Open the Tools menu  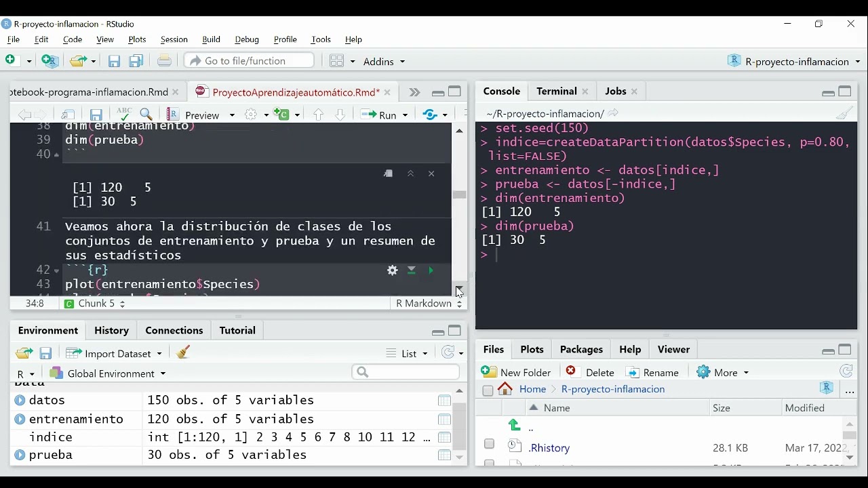point(321,39)
